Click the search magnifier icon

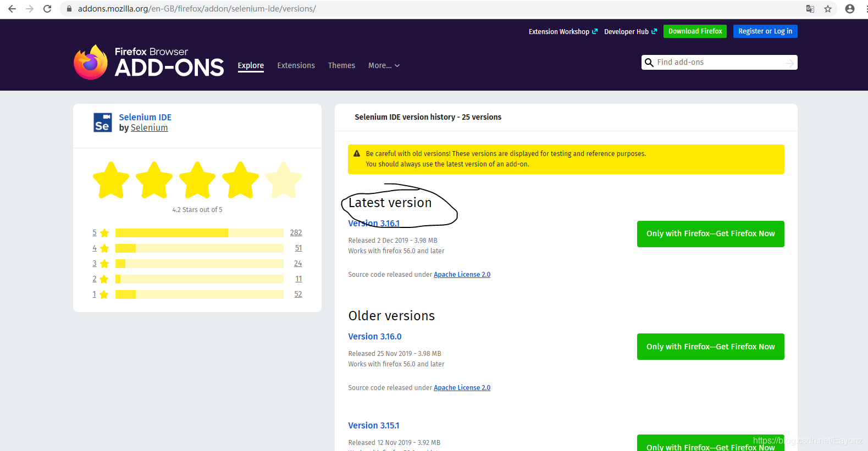[649, 63]
